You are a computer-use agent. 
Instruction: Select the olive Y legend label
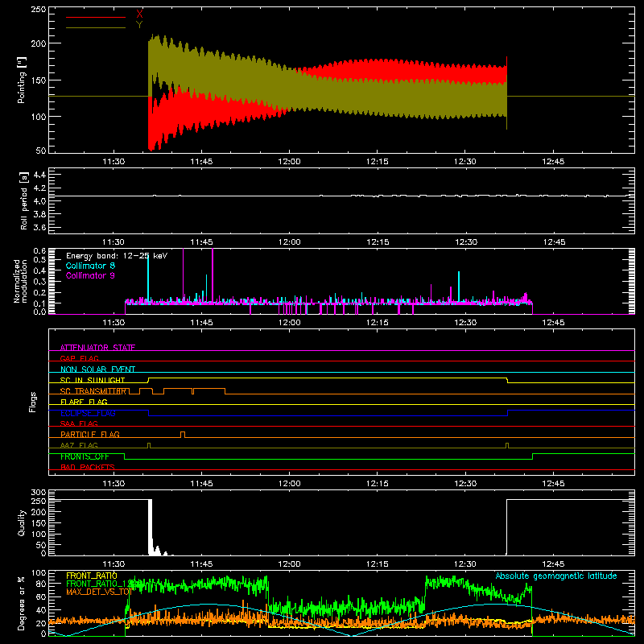139,25
